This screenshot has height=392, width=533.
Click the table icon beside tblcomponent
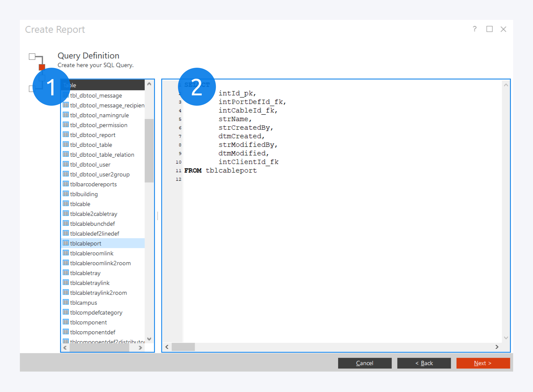(66, 322)
